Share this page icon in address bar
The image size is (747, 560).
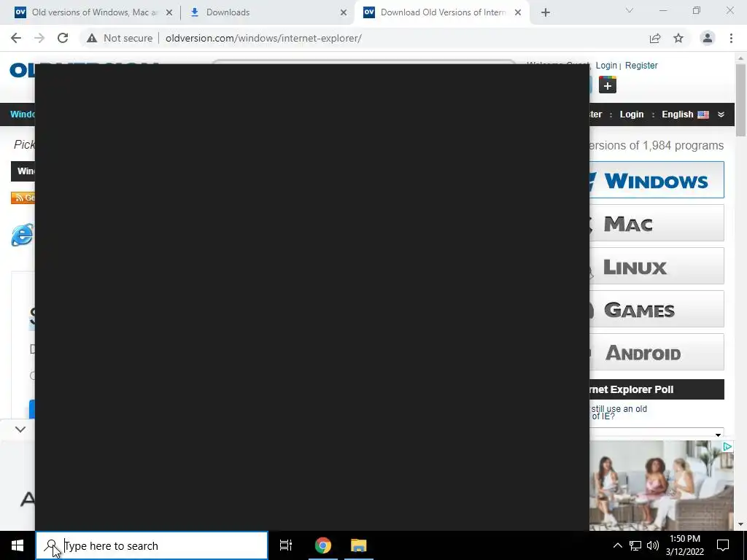[x=655, y=38]
